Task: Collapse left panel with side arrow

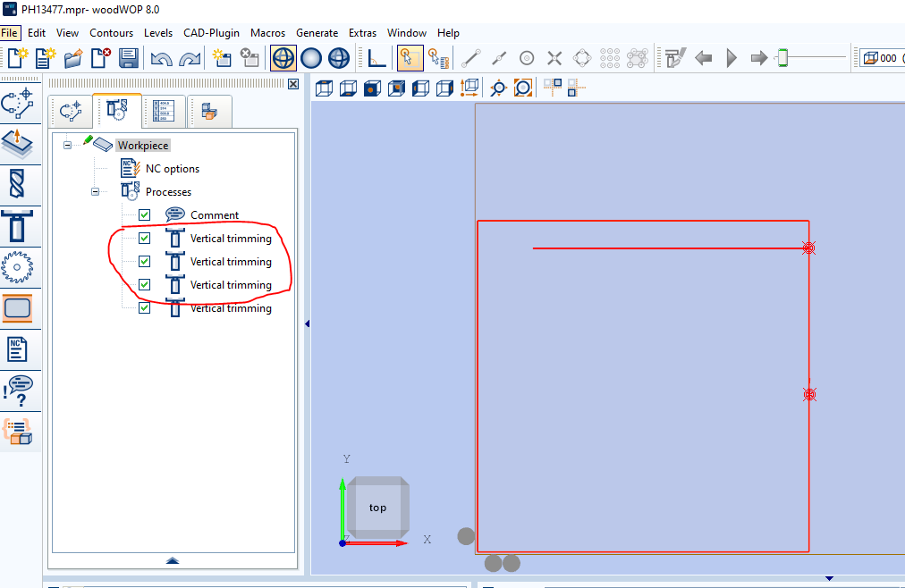Action: pos(307,324)
